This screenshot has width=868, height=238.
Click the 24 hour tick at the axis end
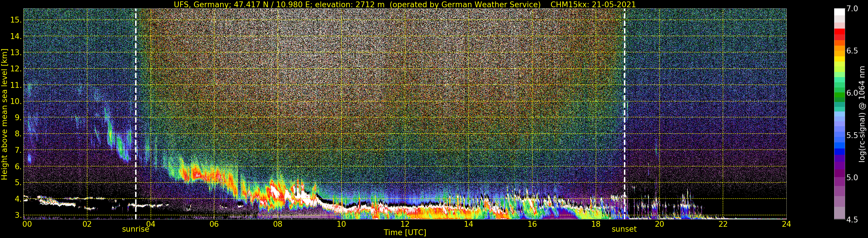click(x=786, y=224)
